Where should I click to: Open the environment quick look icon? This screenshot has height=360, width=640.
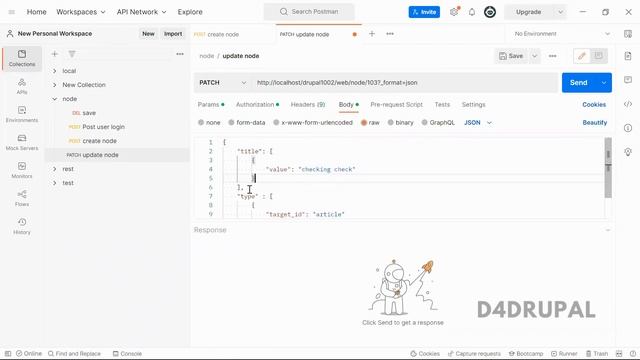point(628,34)
